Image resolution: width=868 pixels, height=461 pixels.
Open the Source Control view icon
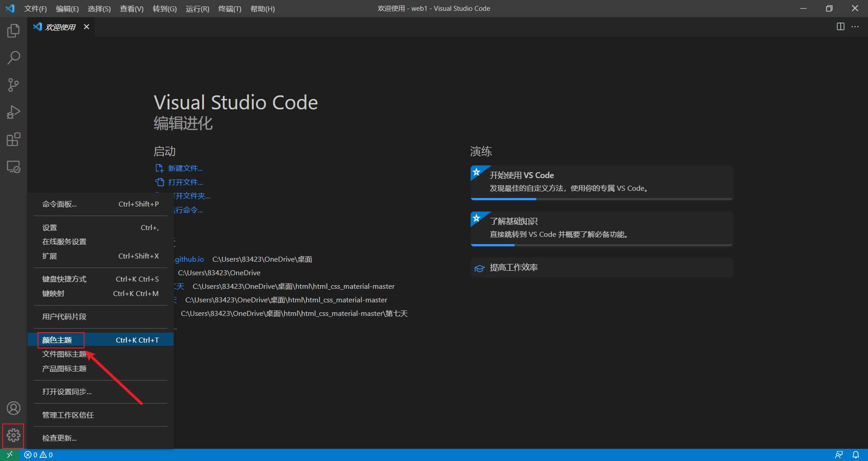point(14,85)
